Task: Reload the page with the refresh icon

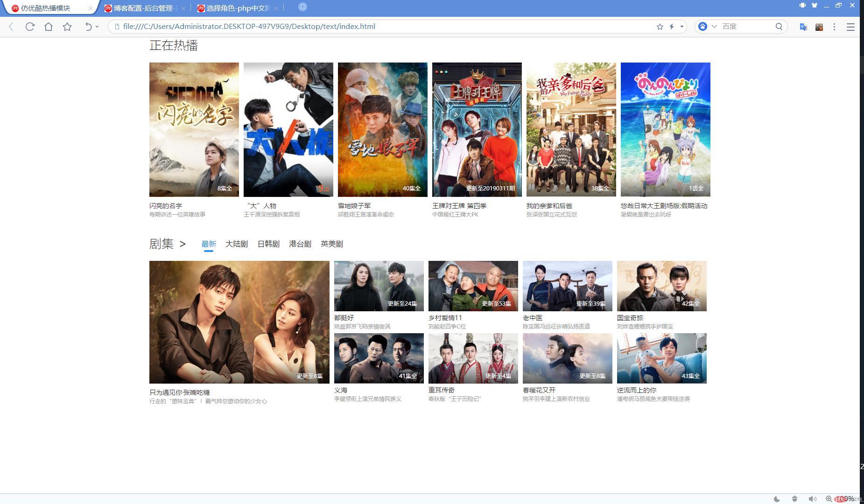Action: (30, 27)
